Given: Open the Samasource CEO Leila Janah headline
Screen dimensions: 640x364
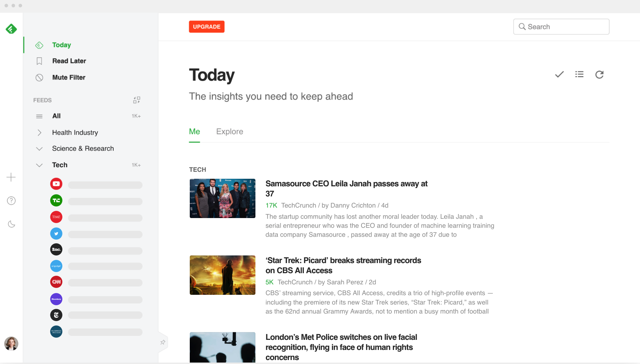Looking at the screenshot, I should [346, 188].
